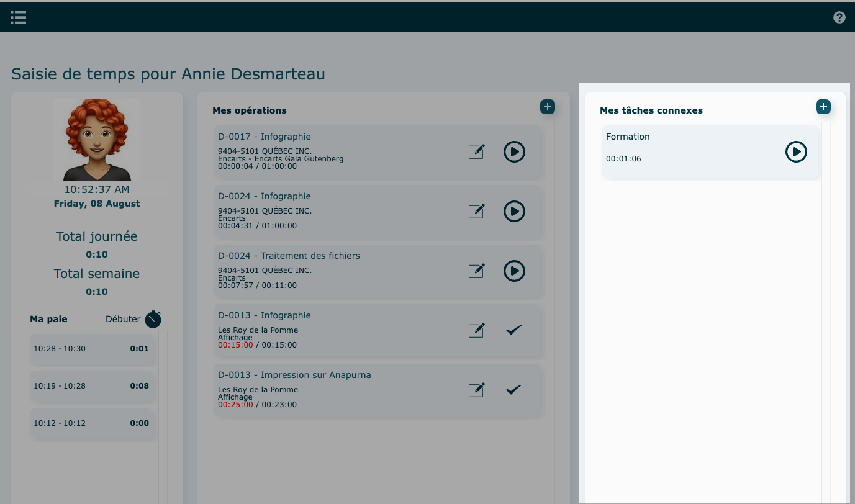This screenshot has height=504, width=855.
Task: Play the D-0024 Traitement des fichiers operation
Action: click(514, 271)
